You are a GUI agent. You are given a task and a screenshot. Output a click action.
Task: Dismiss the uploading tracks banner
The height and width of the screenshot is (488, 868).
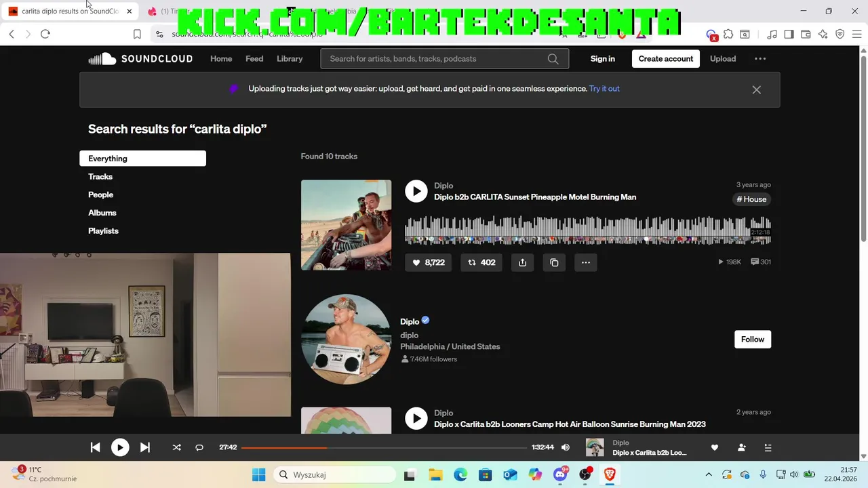click(x=757, y=89)
